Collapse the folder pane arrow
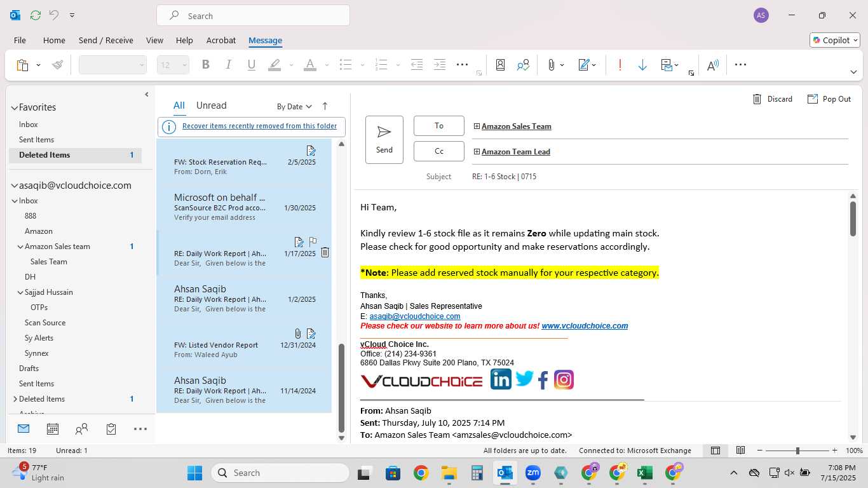The width and height of the screenshot is (868, 488). 147,95
